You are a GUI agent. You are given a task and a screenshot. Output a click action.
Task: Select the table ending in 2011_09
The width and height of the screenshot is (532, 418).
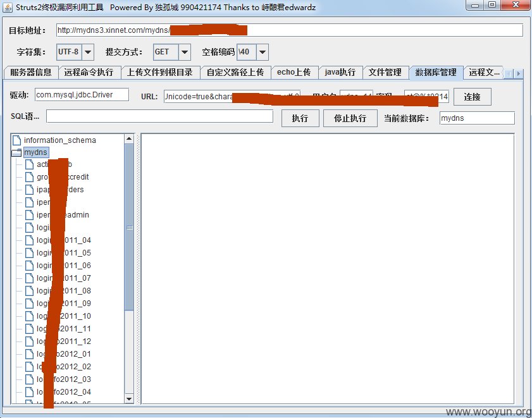click(64, 304)
